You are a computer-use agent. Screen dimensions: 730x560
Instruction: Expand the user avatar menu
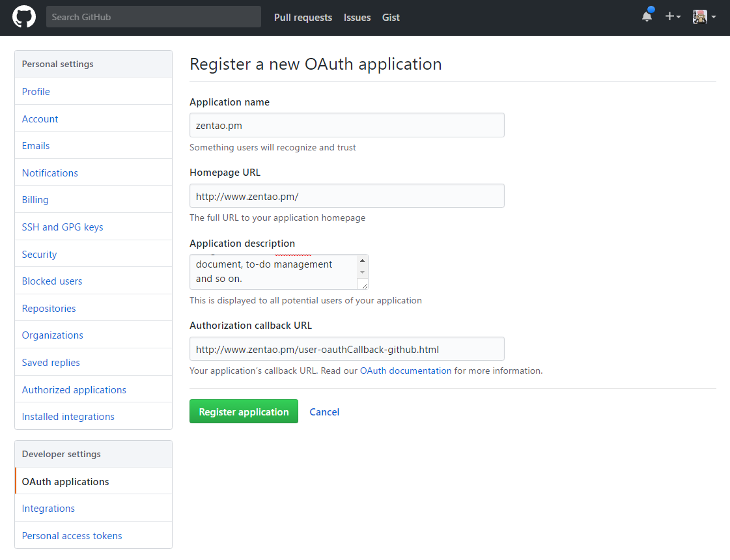(x=704, y=17)
